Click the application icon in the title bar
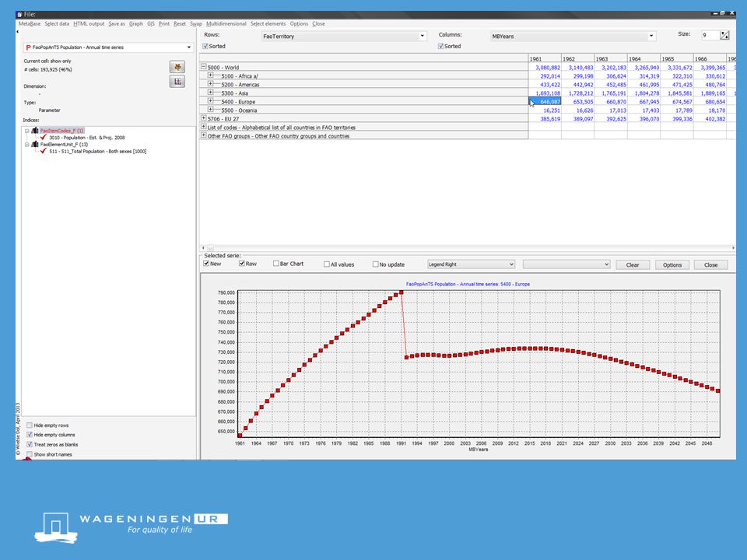This screenshot has height=560, width=747. (19, 14)
